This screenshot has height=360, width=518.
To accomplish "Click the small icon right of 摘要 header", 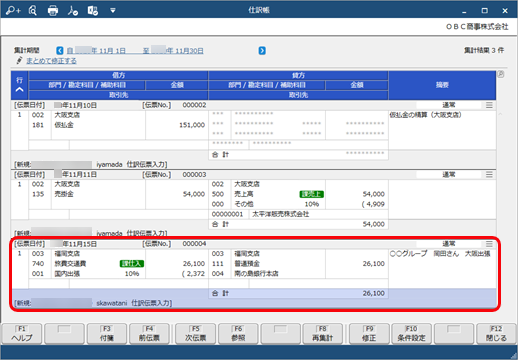I will [501, 74].
